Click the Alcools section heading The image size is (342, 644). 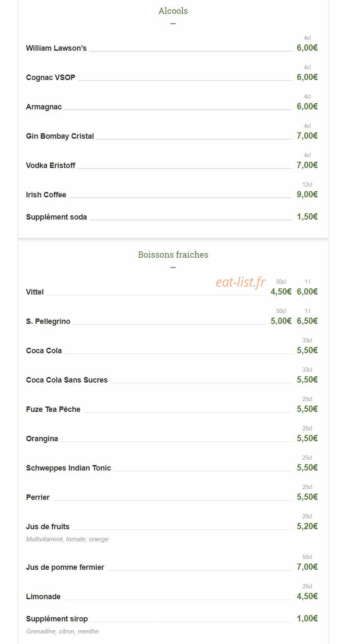(173, 11)
